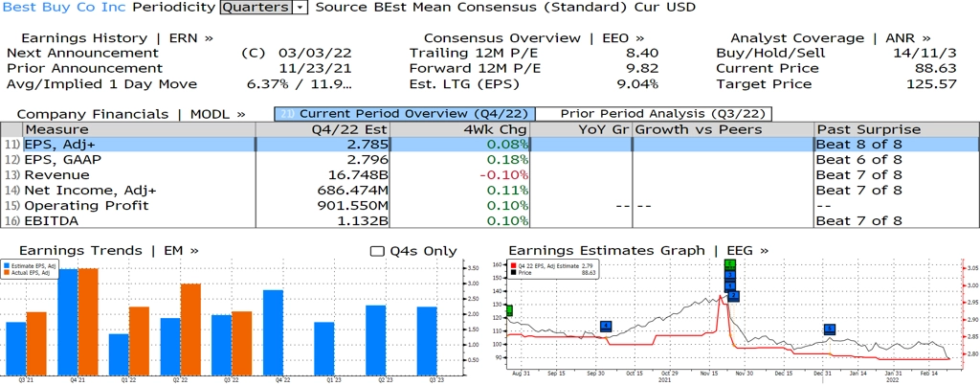The image size is (980, 386).
Task: Open Earnings Estimates Graph | EEG » link
Action: pos(638,251)
